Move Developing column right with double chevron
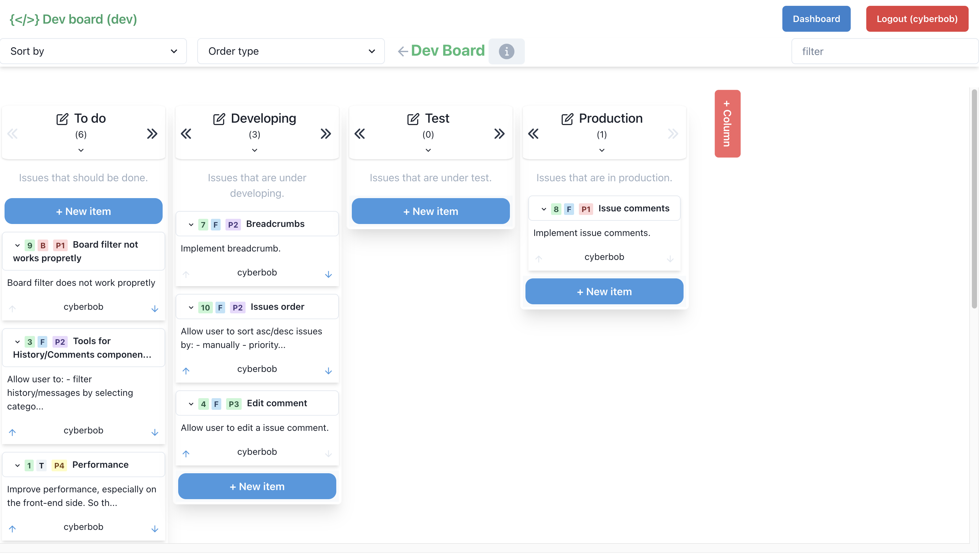979x560 pixels. coord(326,134)
